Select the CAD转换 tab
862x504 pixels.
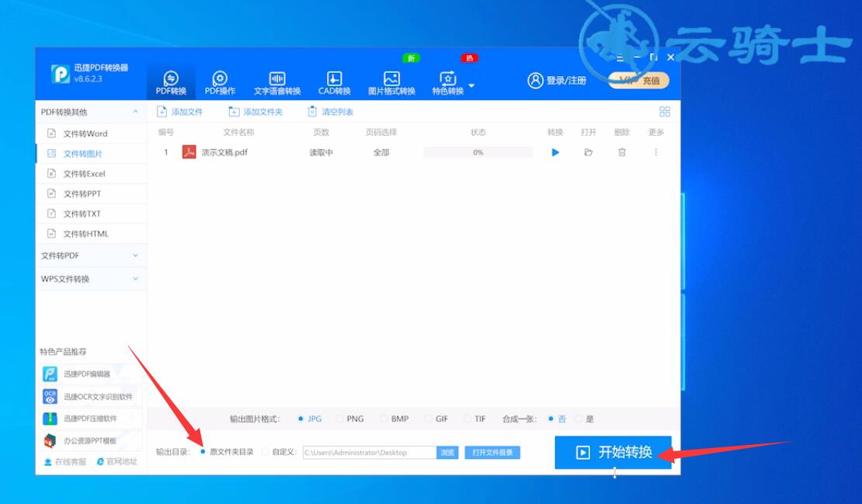[334, 82]
